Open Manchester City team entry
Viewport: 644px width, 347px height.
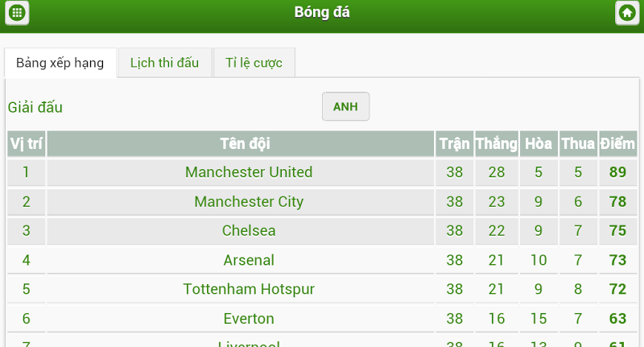click(x=249, y=201)
